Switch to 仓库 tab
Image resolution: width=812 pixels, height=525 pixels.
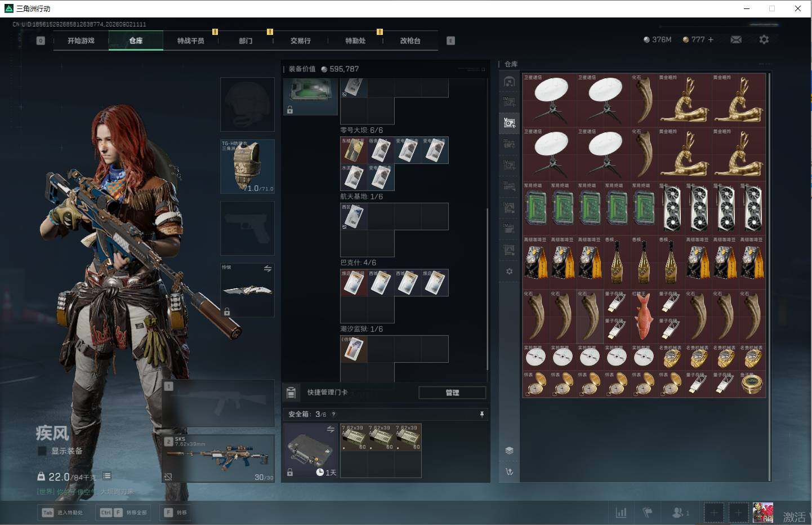coord(136,41)
